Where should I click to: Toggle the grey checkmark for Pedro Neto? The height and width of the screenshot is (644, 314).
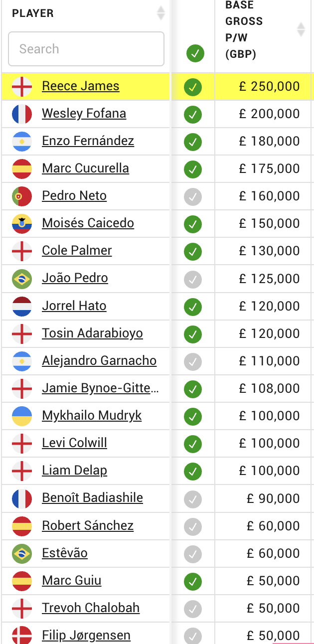(x=193, y=196)
